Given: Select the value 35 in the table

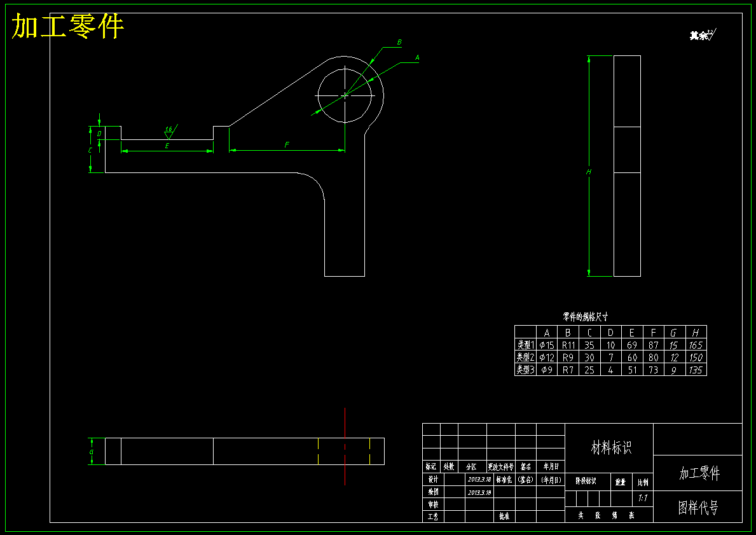Looking at the screenshot, I should [x=589, y=345].
